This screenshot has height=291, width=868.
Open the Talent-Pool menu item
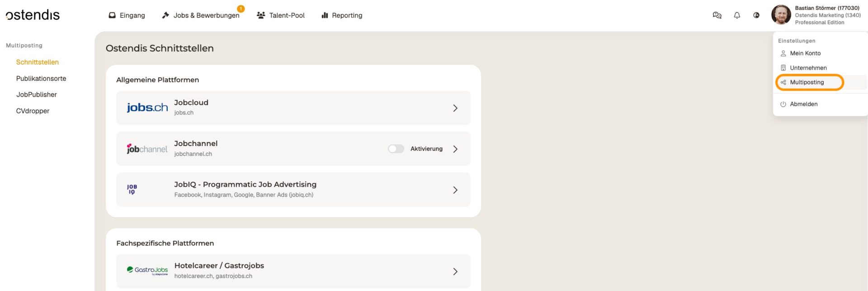tap(281, 15)
